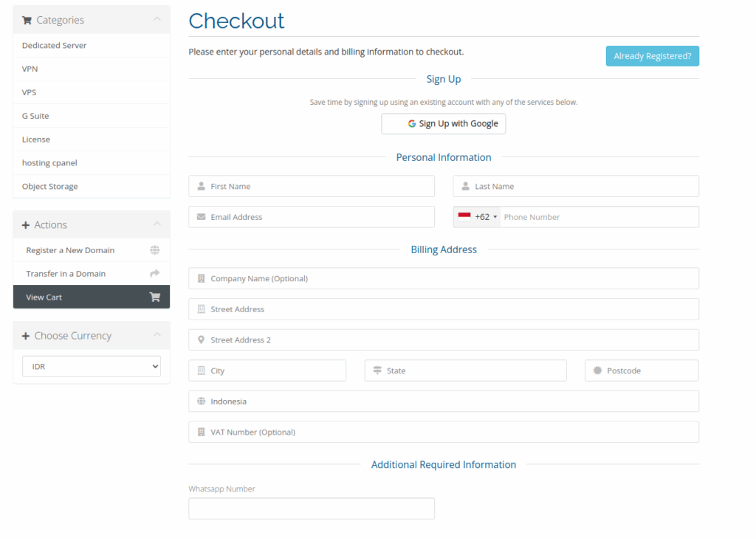Focus the State input field
This screenshot has height=541, width=756.
[x=465, y=371]
